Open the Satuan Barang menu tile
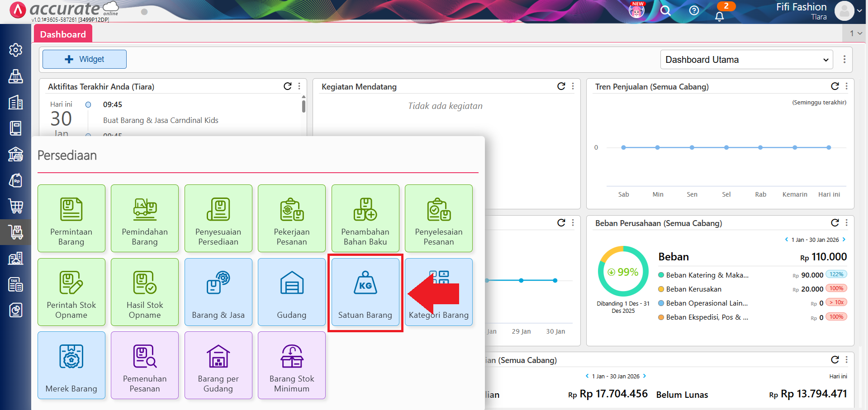 click(x=365, y=292)
